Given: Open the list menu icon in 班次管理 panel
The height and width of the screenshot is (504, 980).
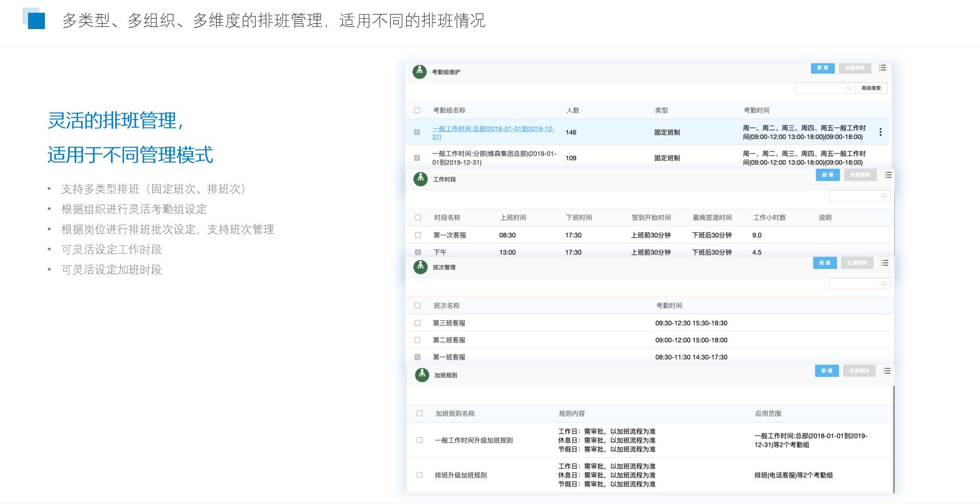Looking at the screenshot, I should coord(885,263).
